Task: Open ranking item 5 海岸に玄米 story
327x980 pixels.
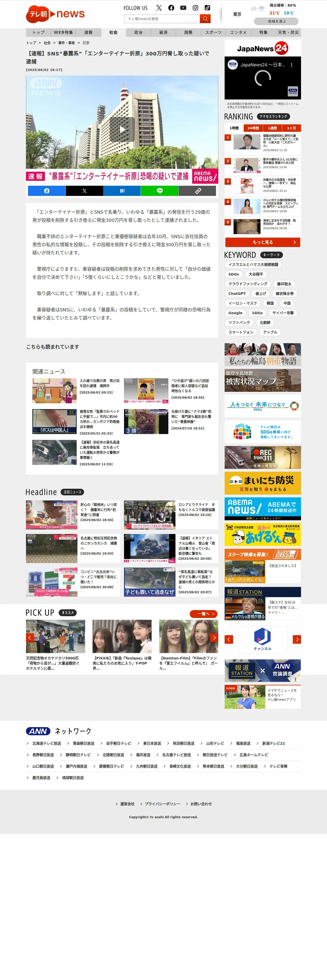Action: pyautogui.click(x=263, y=226)
